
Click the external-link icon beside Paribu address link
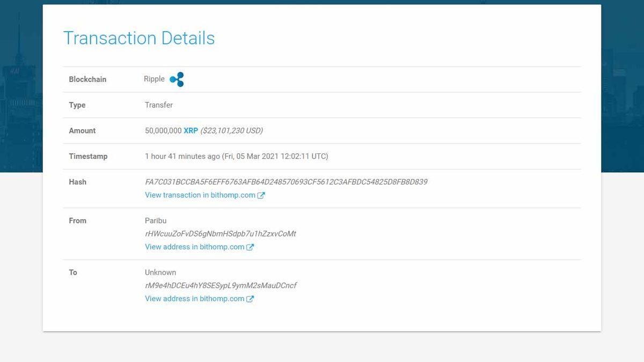(251, 247)
